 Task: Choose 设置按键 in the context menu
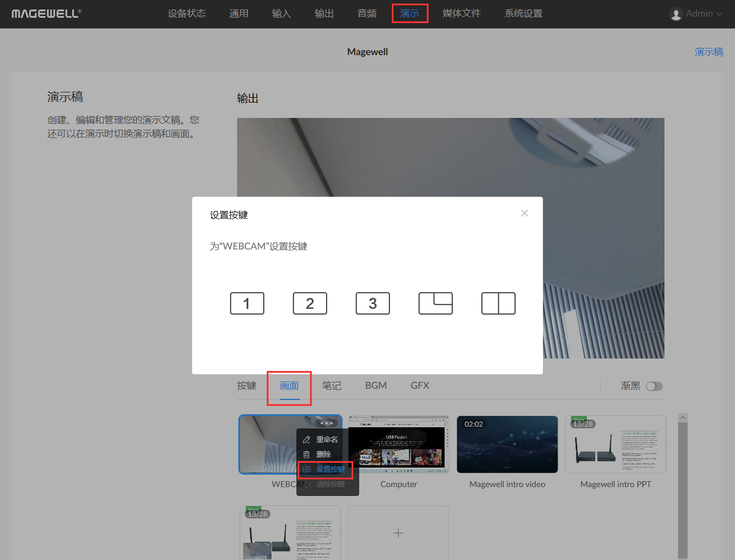coord(330,469)
